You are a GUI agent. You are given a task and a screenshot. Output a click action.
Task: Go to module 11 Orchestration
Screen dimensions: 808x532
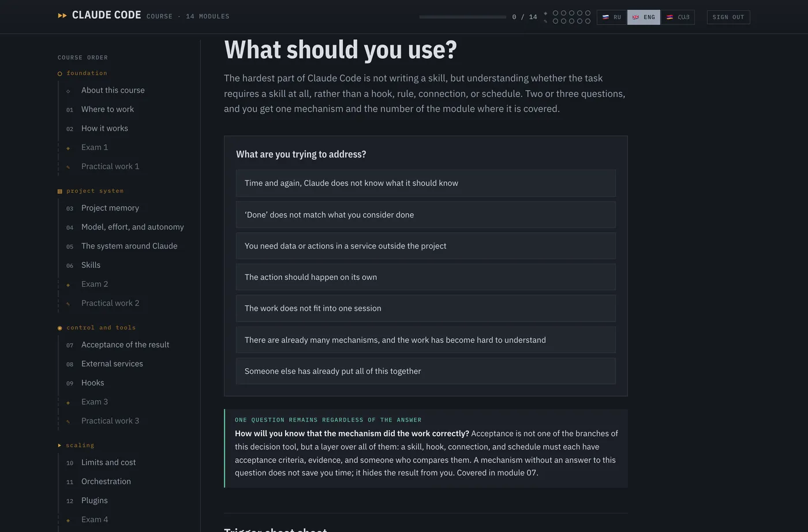pyautogui.click(x=106, y=482)
